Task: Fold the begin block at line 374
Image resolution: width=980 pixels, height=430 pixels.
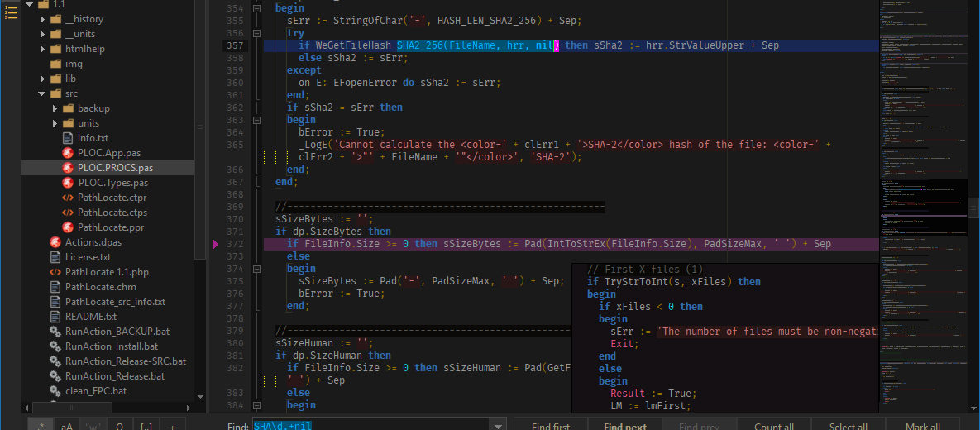Action: tap(256, 269)
